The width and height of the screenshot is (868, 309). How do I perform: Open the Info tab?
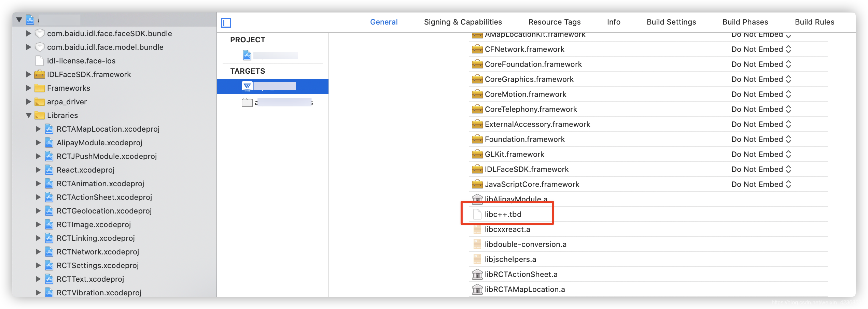[x=614, y=22]
